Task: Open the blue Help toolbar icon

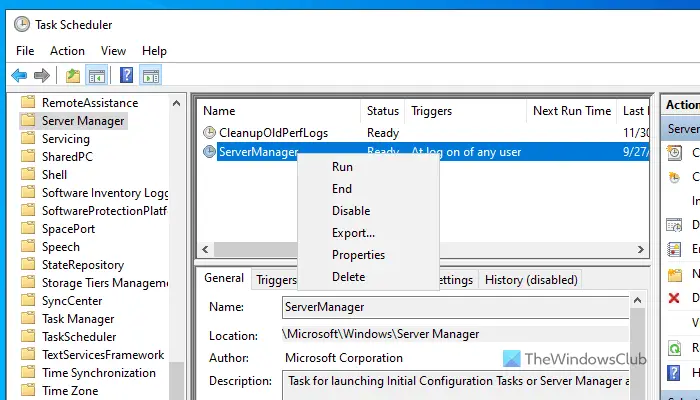Action: pos(127,75)
